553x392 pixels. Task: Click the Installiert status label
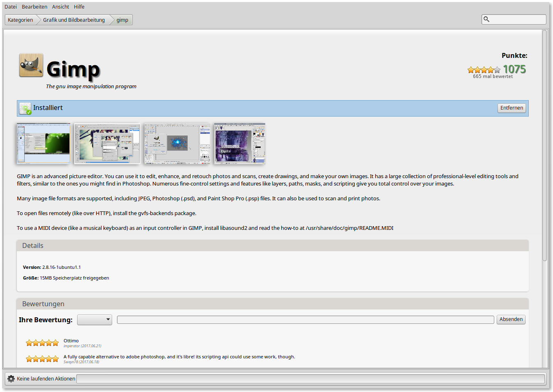[x=48, y=108]
